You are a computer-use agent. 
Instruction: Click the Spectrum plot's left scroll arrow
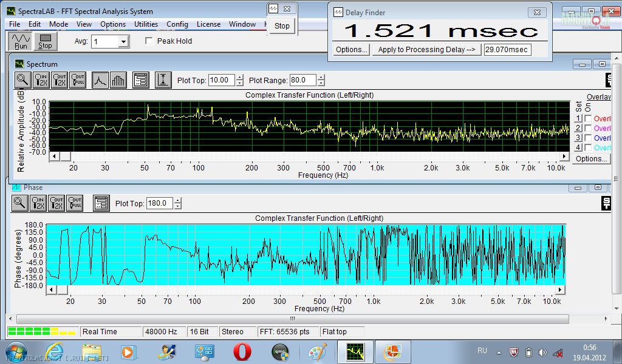(54, 157)
